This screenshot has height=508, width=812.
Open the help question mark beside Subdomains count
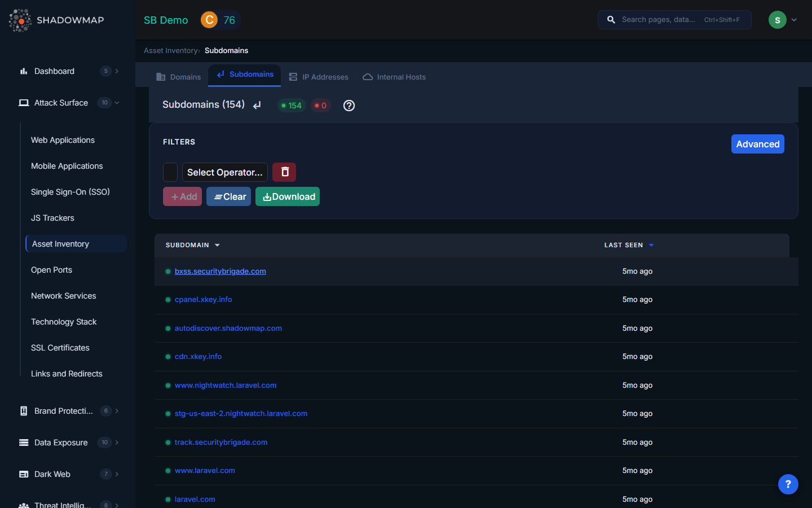click(348, 106)
